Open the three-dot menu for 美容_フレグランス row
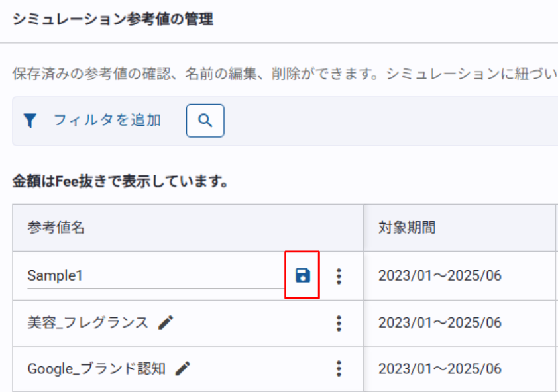 click(x=339, y=323)
